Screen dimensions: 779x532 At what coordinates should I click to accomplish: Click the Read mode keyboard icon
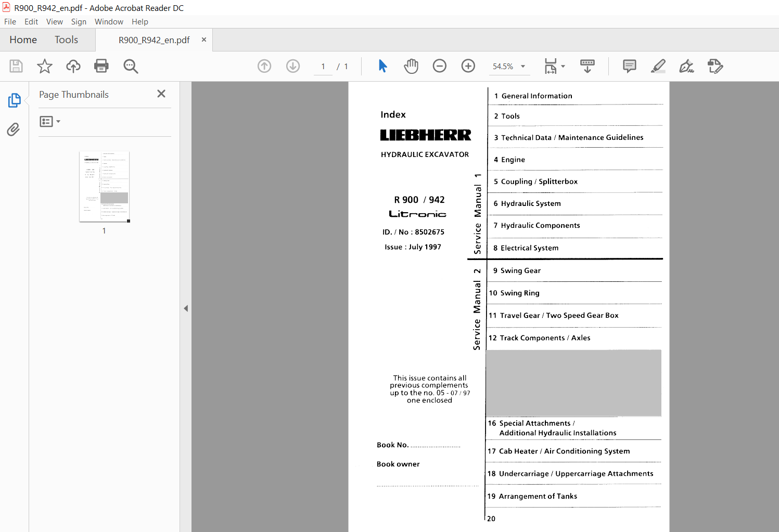[588, 66]
